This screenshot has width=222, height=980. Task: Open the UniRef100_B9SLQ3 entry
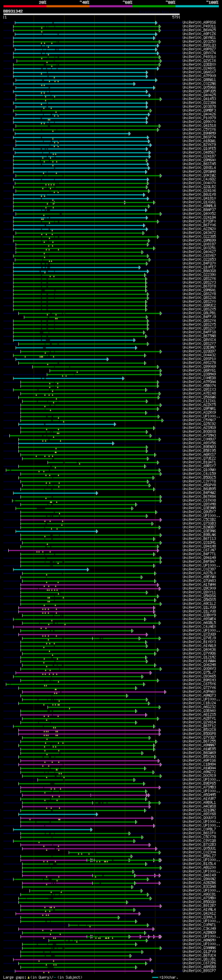199,45
